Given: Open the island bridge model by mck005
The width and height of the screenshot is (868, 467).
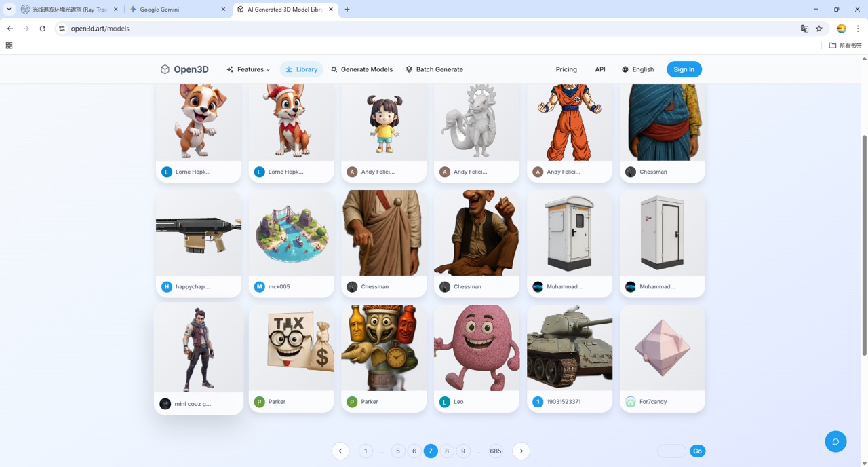Looking at the screenshot, I should [292, 233].
